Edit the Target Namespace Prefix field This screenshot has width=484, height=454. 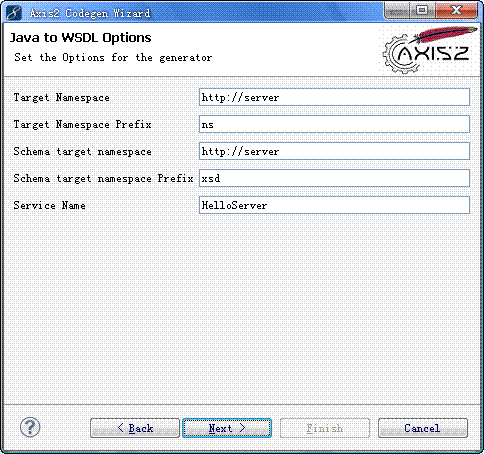pos(334,124)
